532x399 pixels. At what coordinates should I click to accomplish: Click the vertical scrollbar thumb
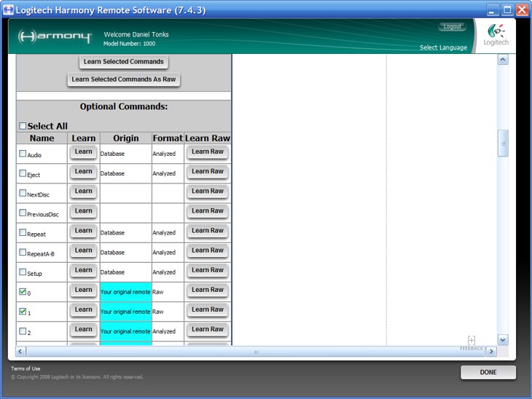pos(503,143)
